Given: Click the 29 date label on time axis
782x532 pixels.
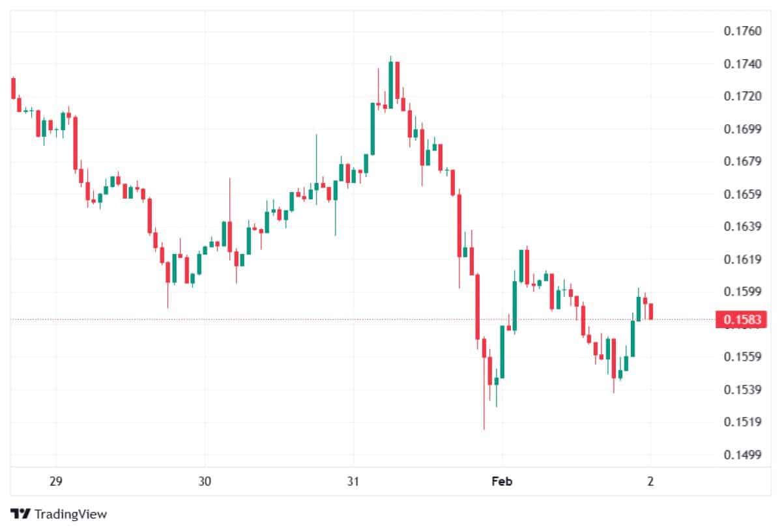Looking at the screenshot, I should [x=55, y=482].
